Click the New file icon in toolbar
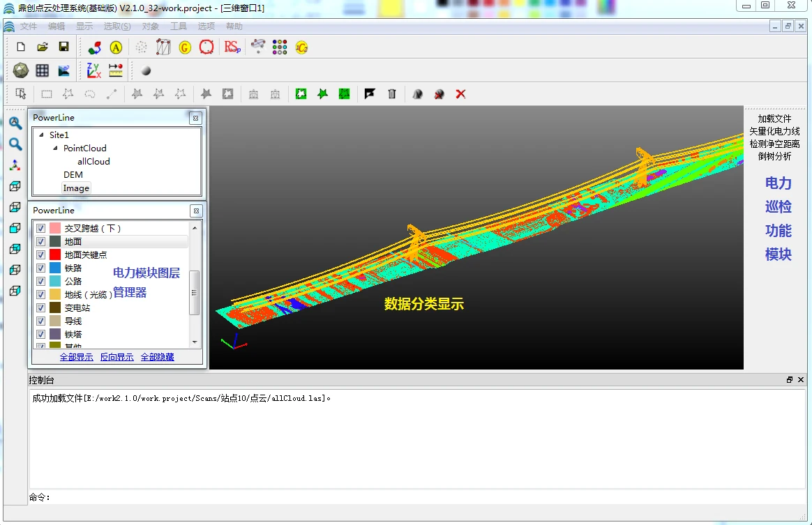The height and width of the screenshot is (525, 812). [x=21, y=47]
